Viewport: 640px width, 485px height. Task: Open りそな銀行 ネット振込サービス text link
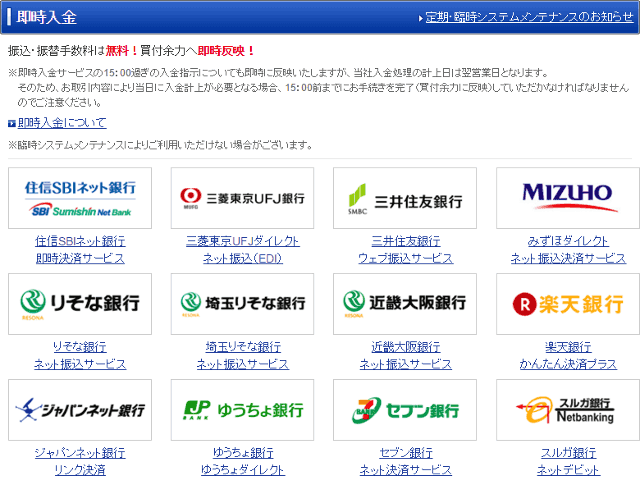pos(80,355)
